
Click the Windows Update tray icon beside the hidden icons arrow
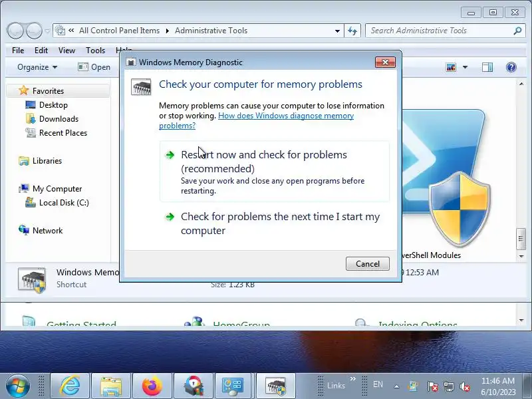pos(413,386)
